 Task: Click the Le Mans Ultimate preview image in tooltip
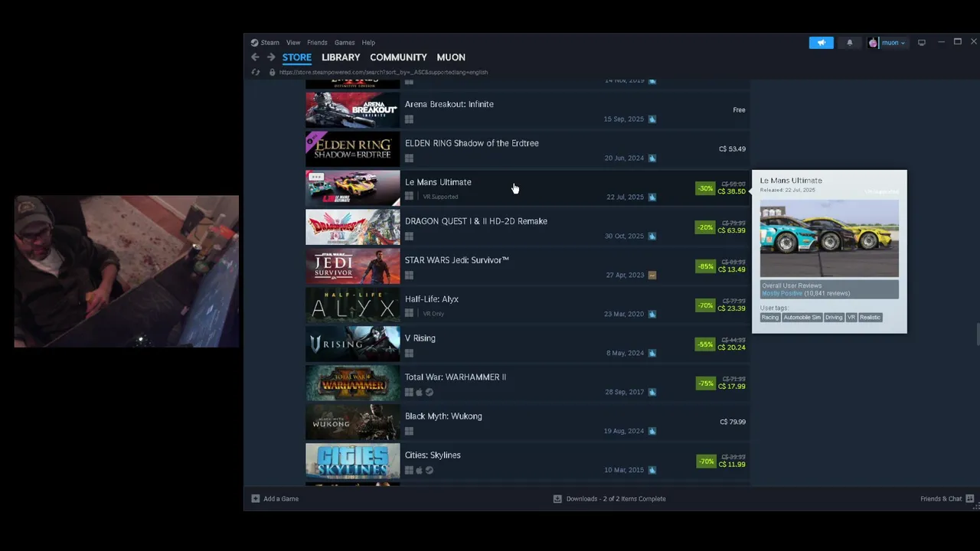click(829, 239)
